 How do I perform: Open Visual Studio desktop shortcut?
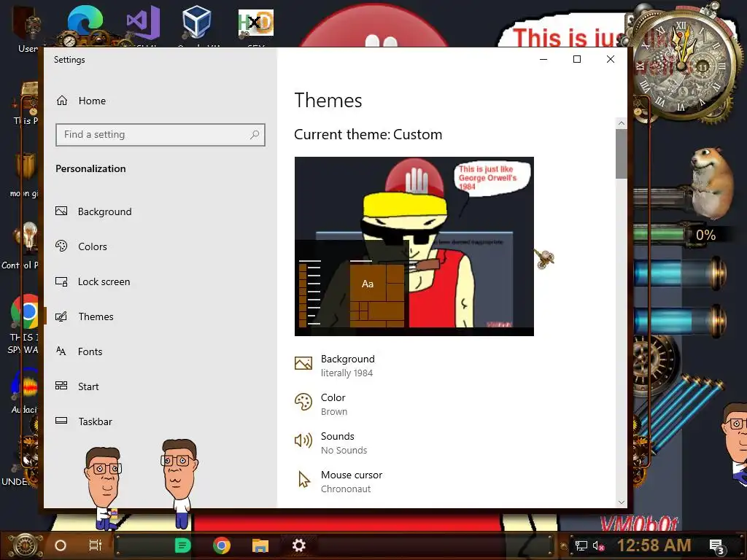144,24
